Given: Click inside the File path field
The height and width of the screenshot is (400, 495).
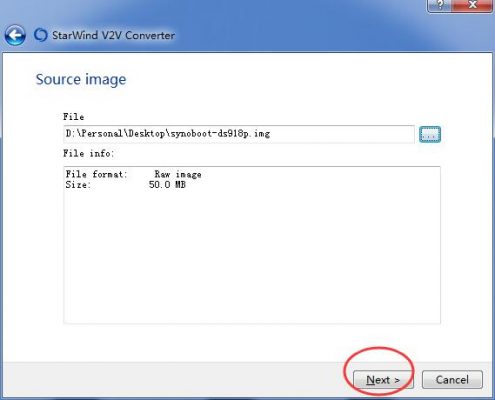Looking at the screenshot, I should click(x=239, y=134).
